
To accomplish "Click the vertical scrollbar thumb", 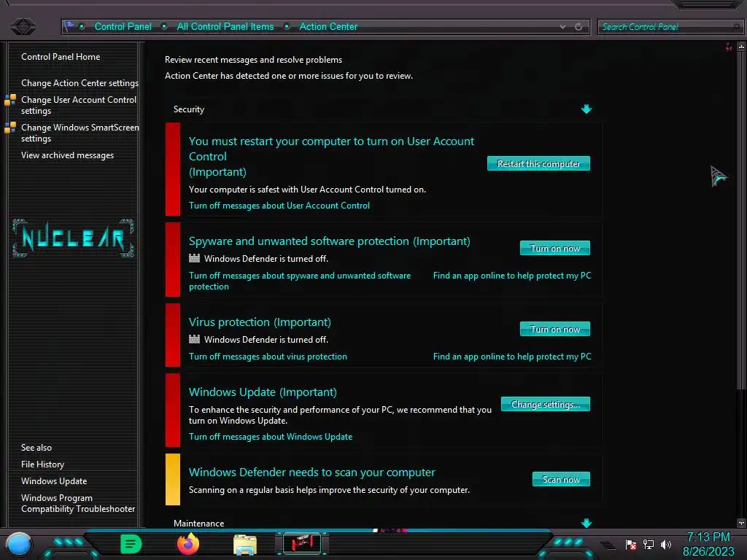I will [x=741, y=221].
